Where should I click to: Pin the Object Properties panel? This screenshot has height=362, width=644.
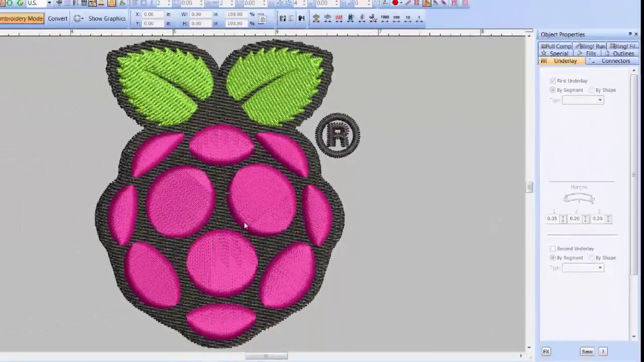[x=630, y=34]
